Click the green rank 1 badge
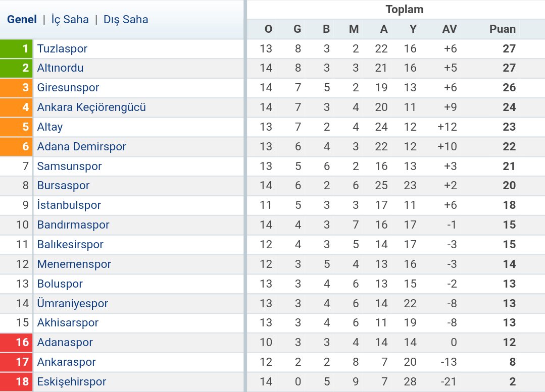This screenshot has width=545, height=392. pos(16,48)
